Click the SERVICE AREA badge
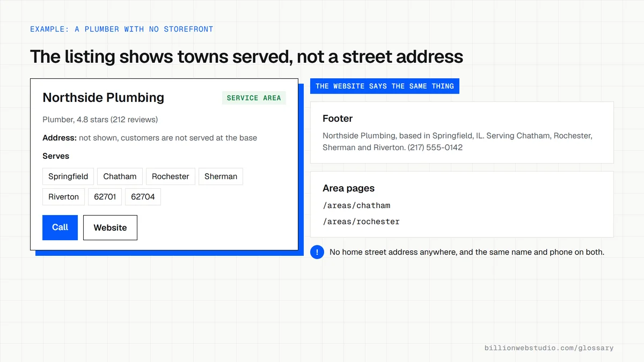The width and height of the screenshot is (644, 362). pyautogui.click(x=254, y=98)
